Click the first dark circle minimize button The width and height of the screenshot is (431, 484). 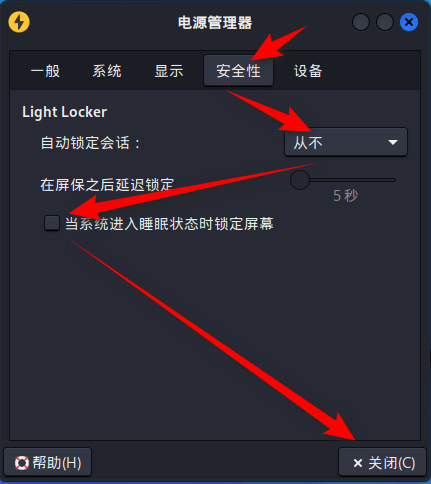[x=361, y=22]
